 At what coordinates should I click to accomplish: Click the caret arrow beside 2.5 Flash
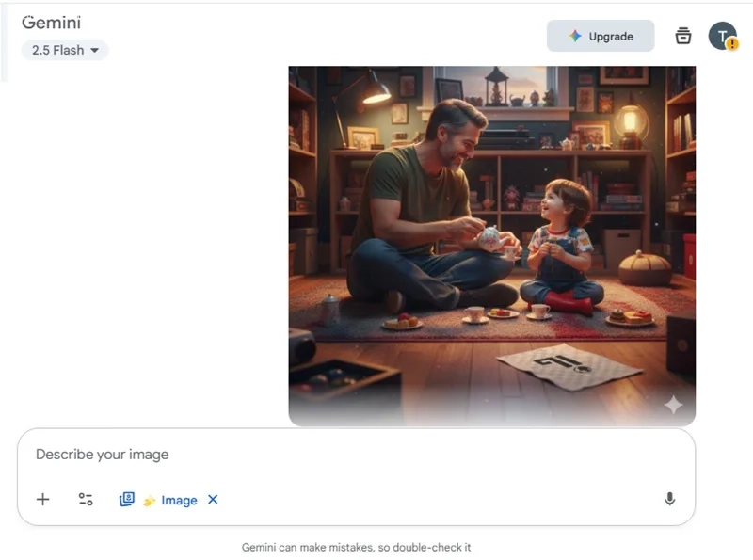(95, 50)
